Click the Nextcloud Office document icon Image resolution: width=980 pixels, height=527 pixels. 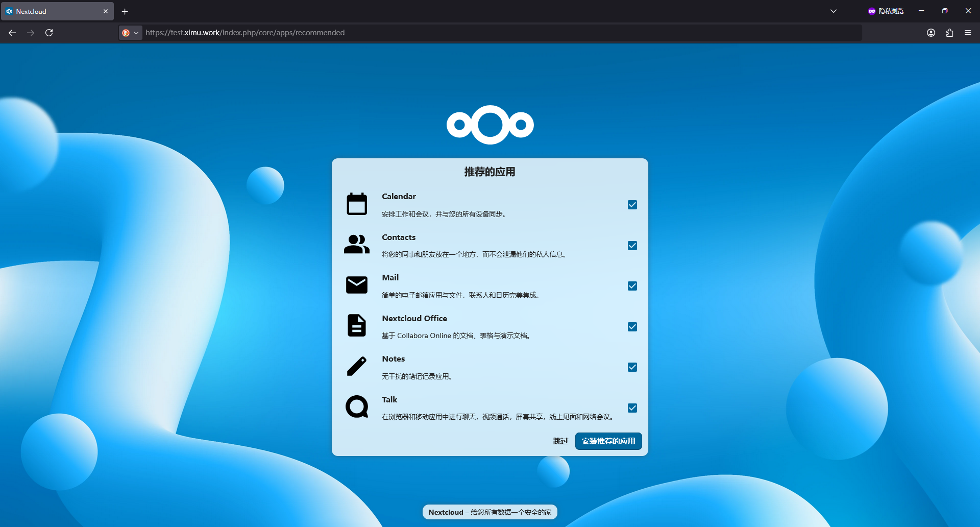(x=357, y=325)
